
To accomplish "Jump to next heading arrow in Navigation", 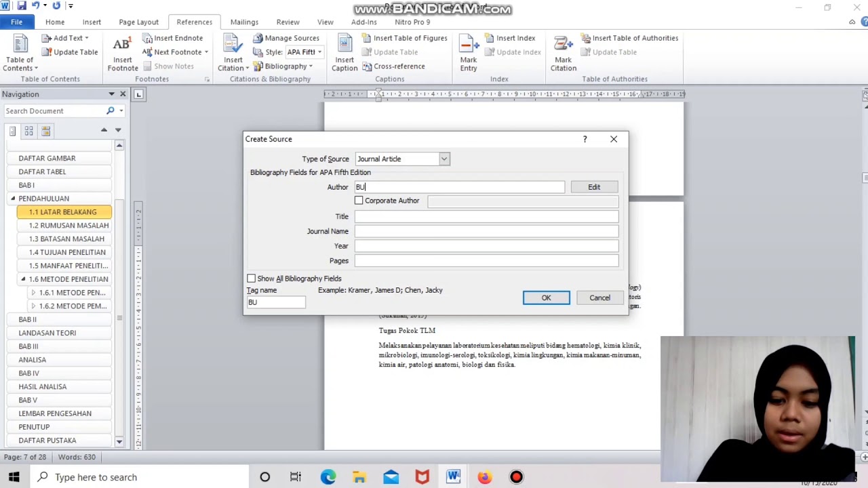I will 117,130.
